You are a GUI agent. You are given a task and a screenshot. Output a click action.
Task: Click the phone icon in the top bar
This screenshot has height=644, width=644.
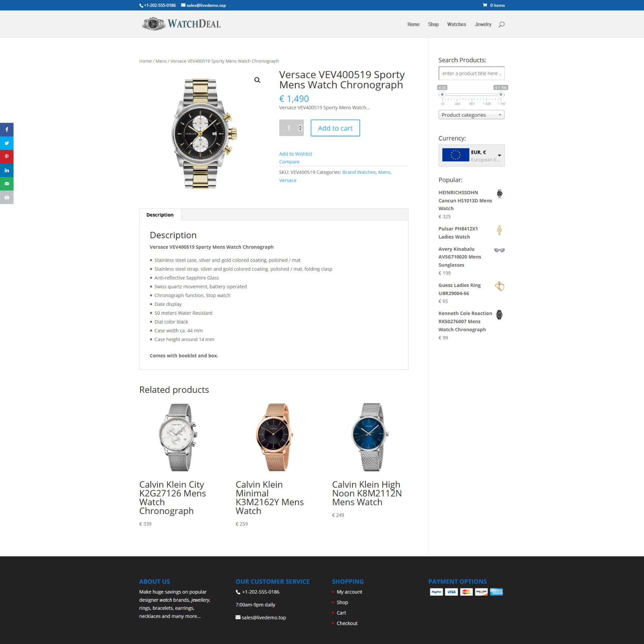[141, 6]
